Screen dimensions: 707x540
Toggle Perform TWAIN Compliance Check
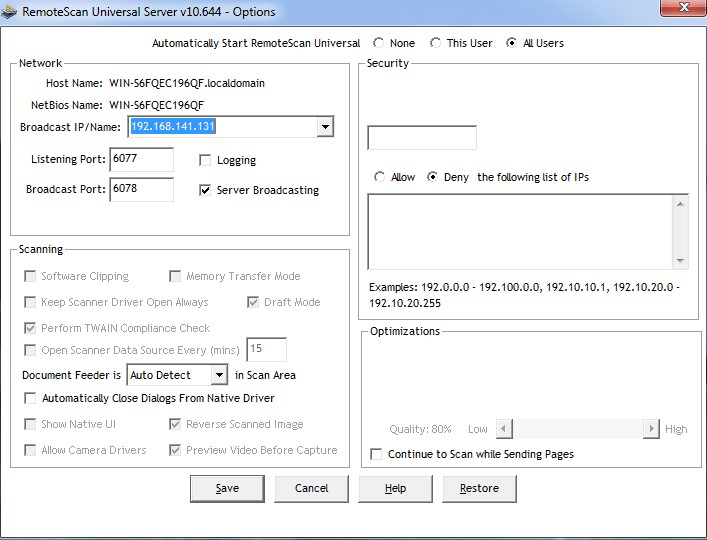30,328
